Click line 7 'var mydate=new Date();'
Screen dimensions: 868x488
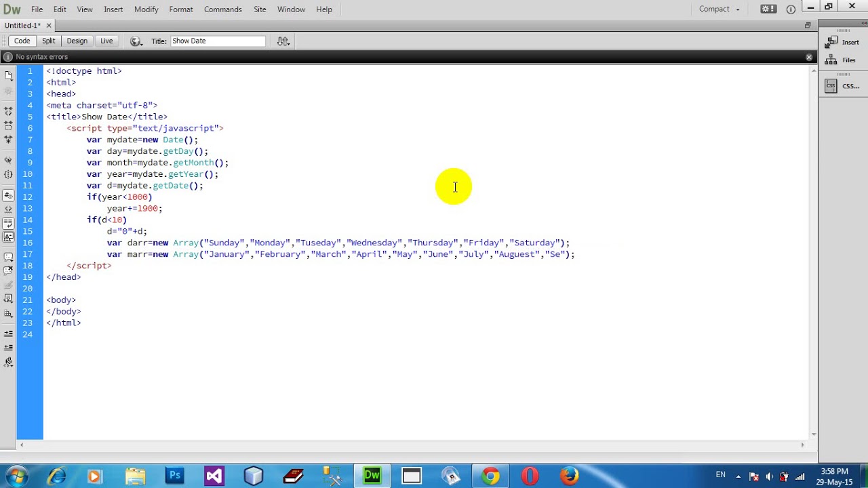(x=142, y=140)
